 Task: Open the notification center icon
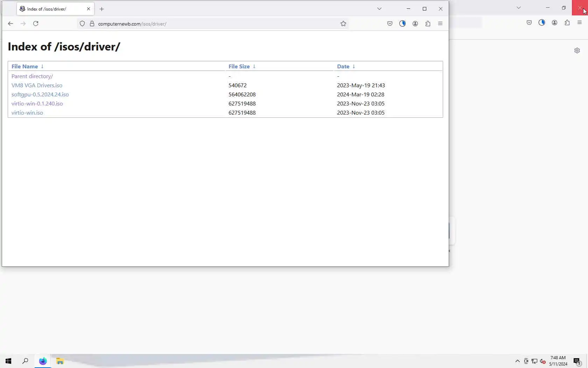(x=577, y=361)
